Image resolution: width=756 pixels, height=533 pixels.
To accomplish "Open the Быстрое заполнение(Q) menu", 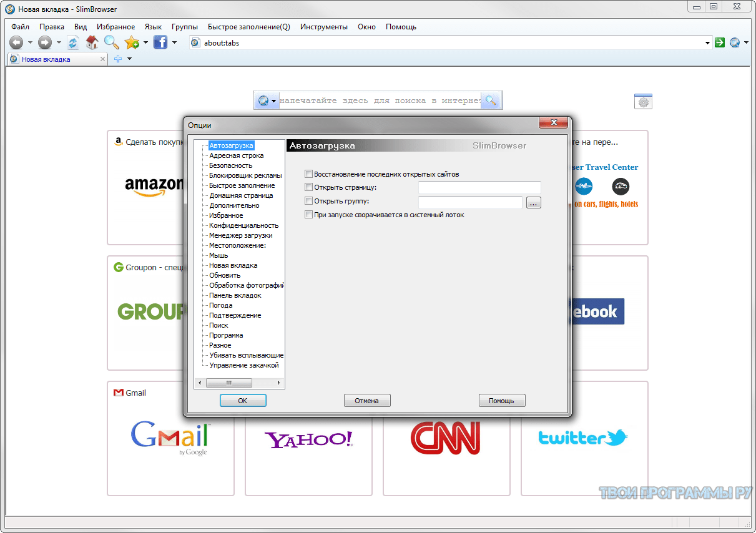I will [x=249, y=27].
